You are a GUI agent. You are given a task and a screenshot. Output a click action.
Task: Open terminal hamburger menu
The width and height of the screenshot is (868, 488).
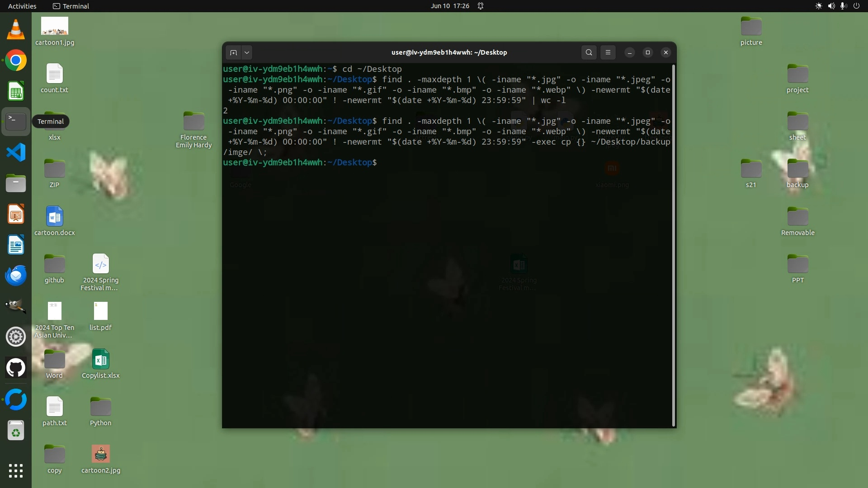(608, 52)
